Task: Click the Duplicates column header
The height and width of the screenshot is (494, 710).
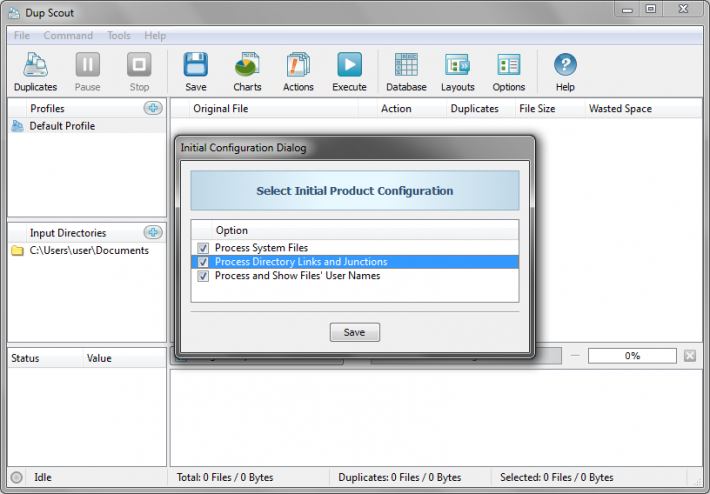Action: pos(481,109)
